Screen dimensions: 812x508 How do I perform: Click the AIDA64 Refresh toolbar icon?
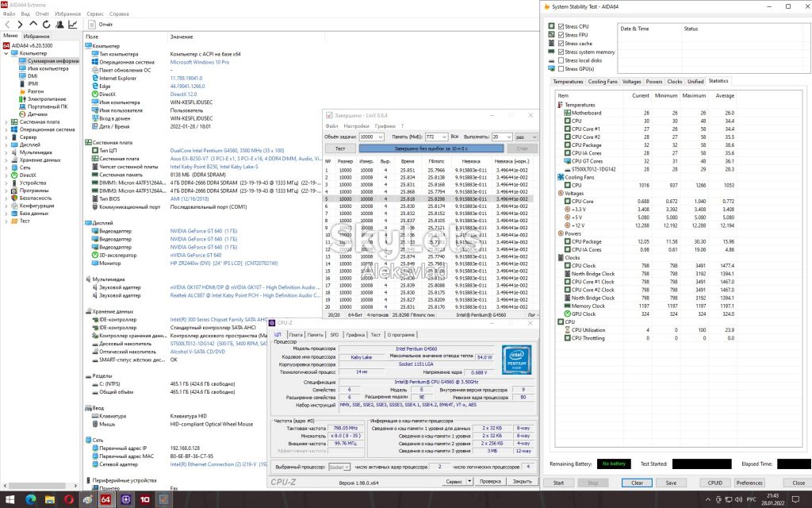click(47, 25)
